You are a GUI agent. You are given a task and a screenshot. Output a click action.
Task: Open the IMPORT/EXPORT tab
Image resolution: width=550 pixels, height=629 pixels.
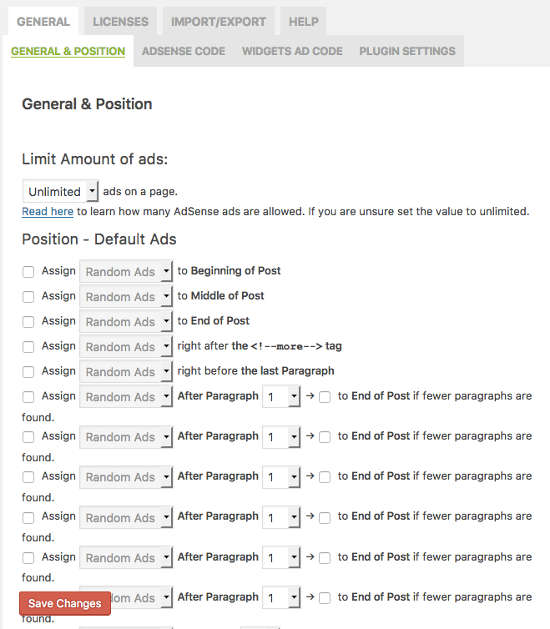point(218,21)
